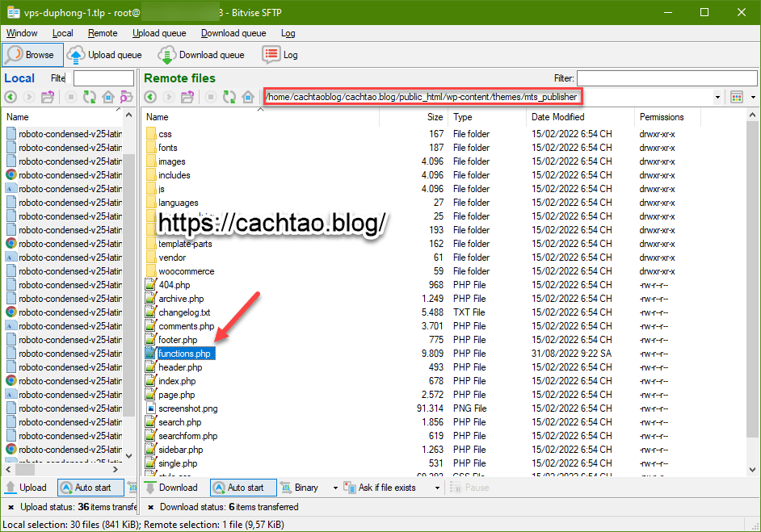Click the Binary transfer mode button
Viewport: 761px width, 532px height.
tap(300, 488)
